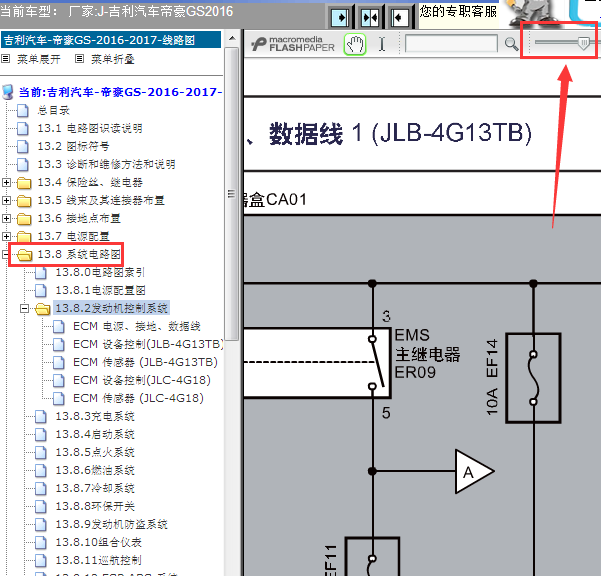Open 13.8.4启动系统
The height and width of the screenshot is (576, 601).
tap(95, 435)
